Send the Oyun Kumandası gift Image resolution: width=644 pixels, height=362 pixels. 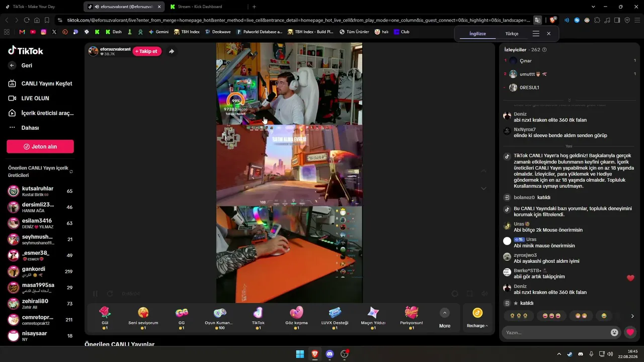(x=219, y=318)
